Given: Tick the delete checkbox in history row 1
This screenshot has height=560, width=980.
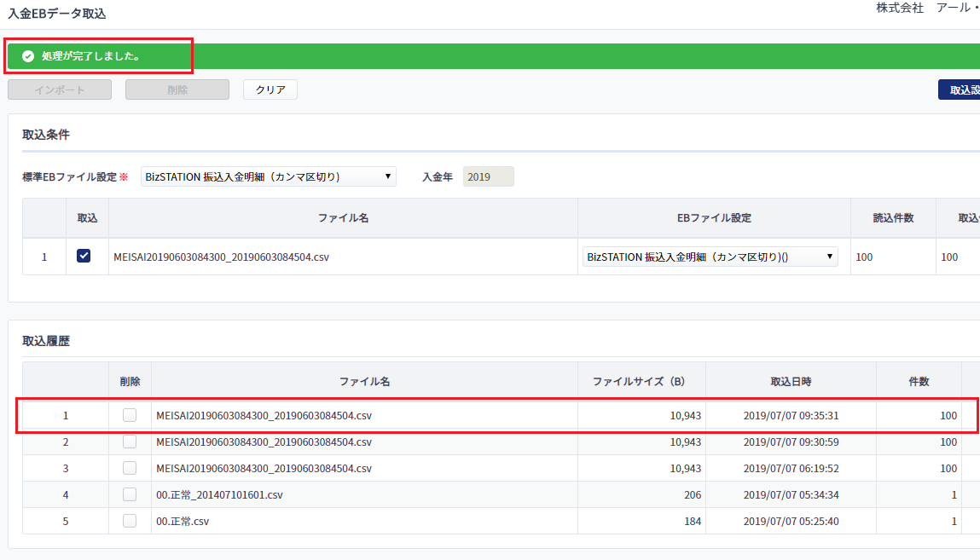Looking at the screenshot, I should coord(130,415).
